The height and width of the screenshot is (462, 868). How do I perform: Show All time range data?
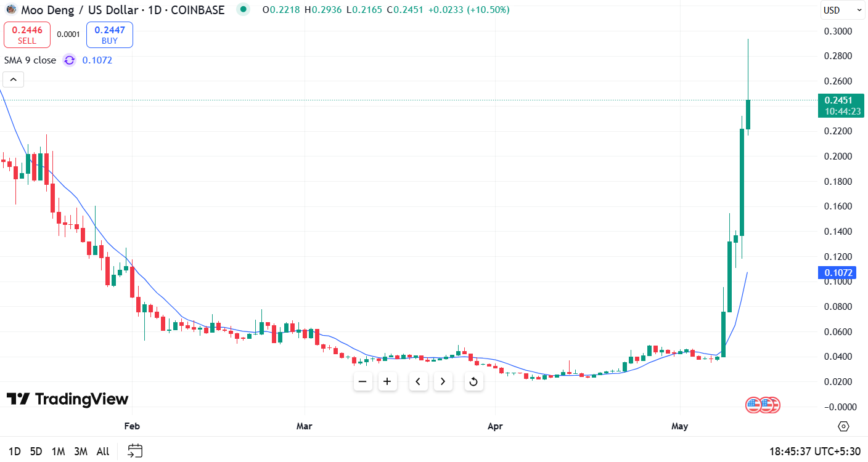point(103,452)
